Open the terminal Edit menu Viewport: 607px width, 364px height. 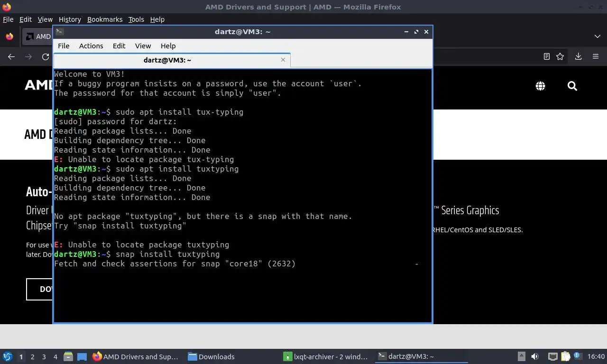[119, 46]
